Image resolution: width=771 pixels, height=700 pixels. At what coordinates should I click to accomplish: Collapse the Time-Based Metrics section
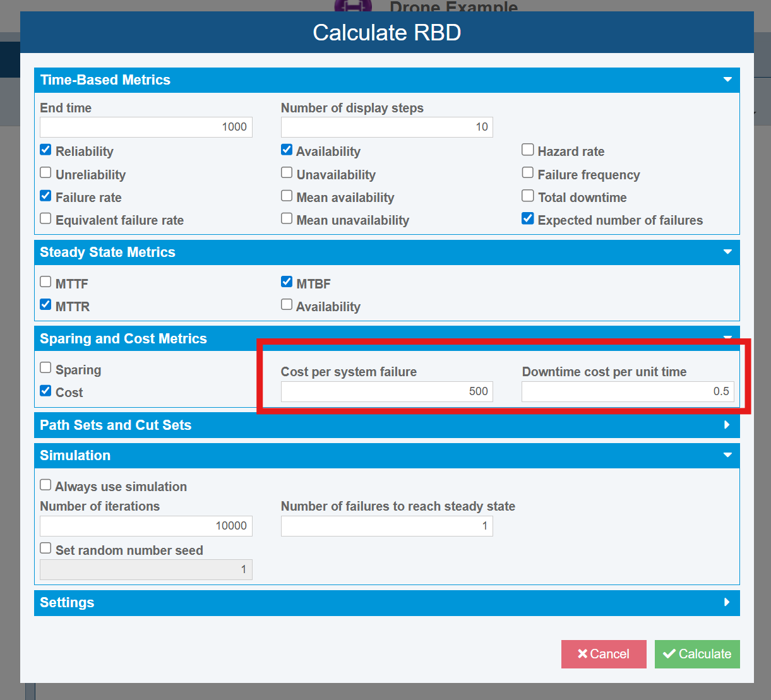(x=727, y=80)
